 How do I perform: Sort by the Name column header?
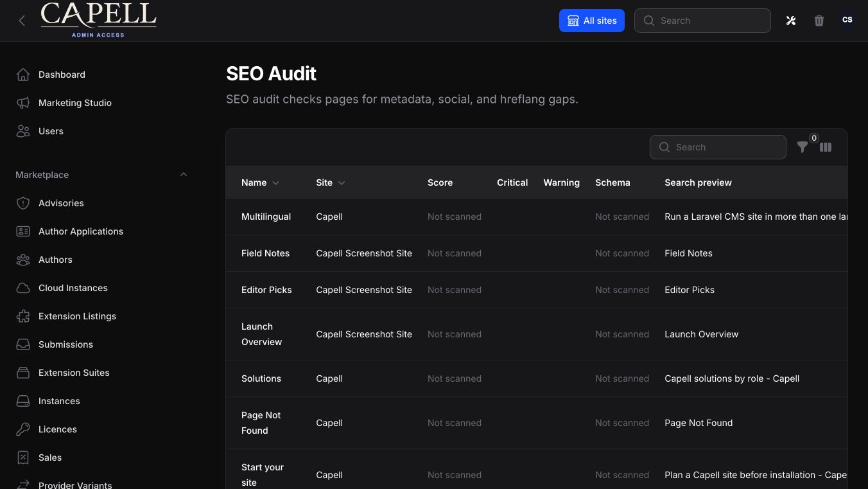pos(260,182)
